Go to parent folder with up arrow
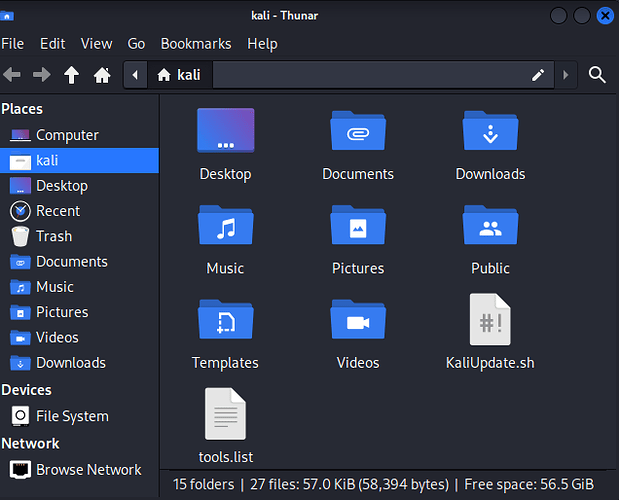Screen dimensions: 619x500 click(x=71, y=75)
